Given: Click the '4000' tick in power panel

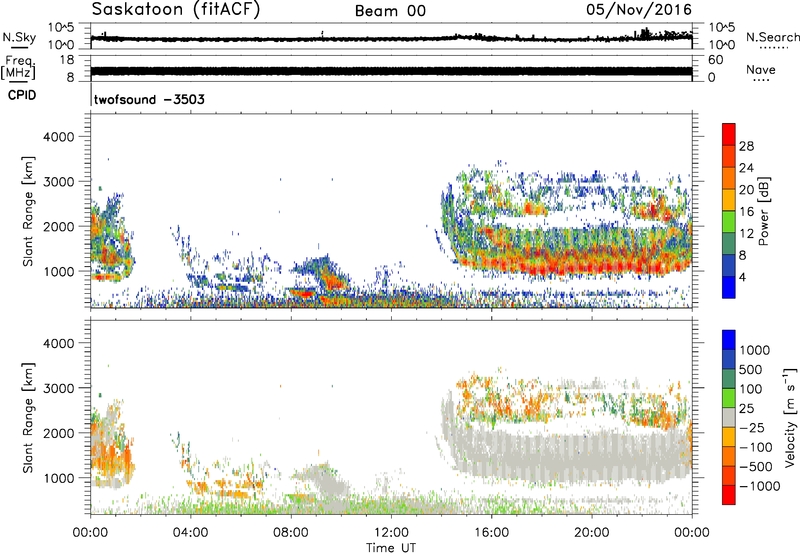Looking at the screenshot, I should 58,137.
